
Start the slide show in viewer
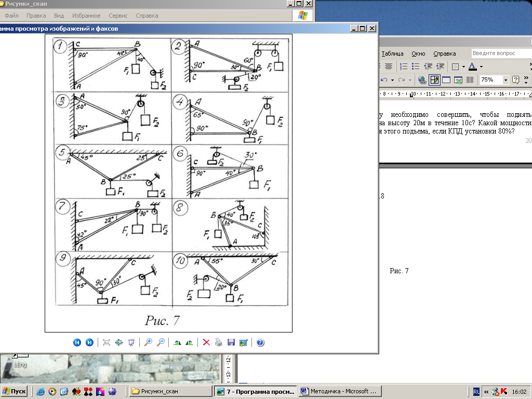(131, 342)
